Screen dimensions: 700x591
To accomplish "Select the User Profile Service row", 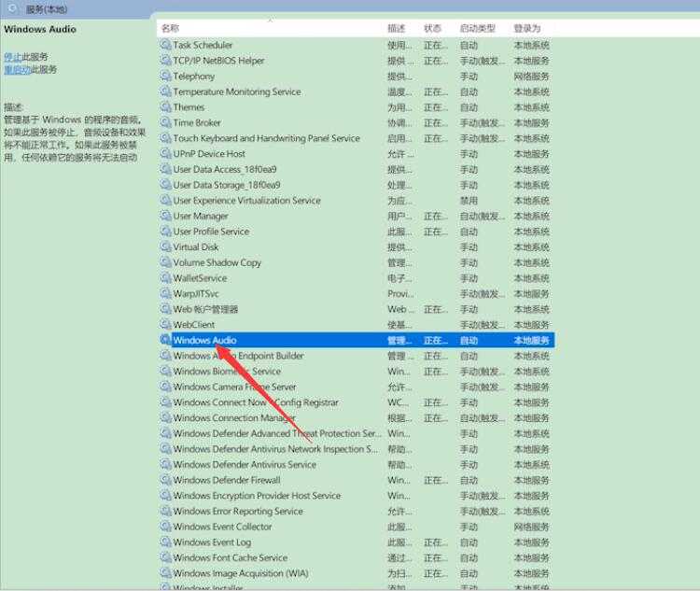I will pos(357,232).
